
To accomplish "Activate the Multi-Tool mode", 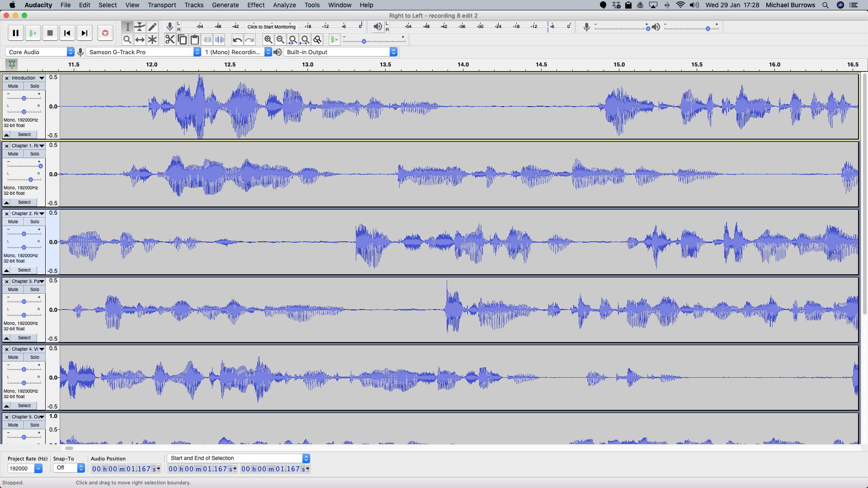I will [152, 39].
